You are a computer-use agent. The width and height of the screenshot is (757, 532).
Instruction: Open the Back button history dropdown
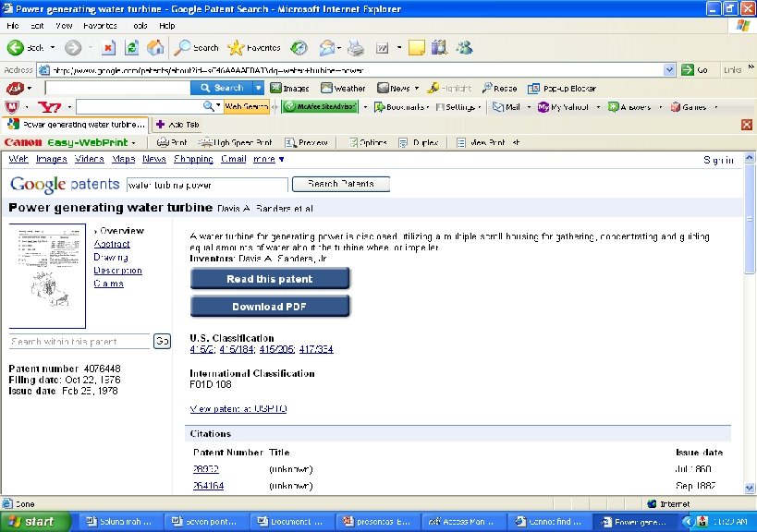tap(53, 47)
